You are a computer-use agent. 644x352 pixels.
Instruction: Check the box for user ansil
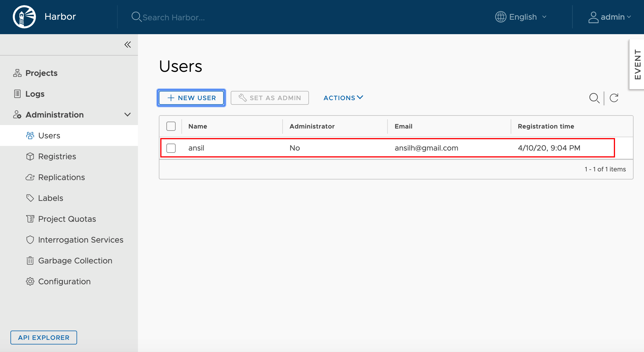[x=171, y=148]
